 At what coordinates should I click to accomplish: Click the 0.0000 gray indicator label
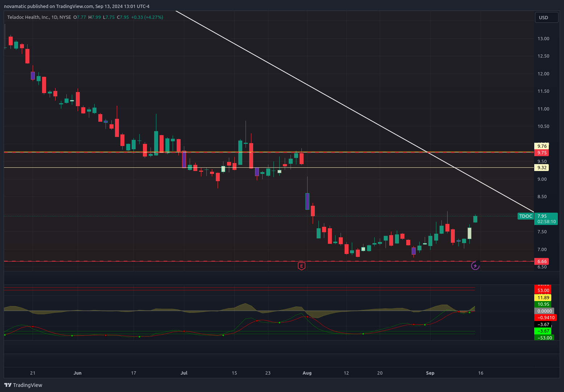point(544,311)
